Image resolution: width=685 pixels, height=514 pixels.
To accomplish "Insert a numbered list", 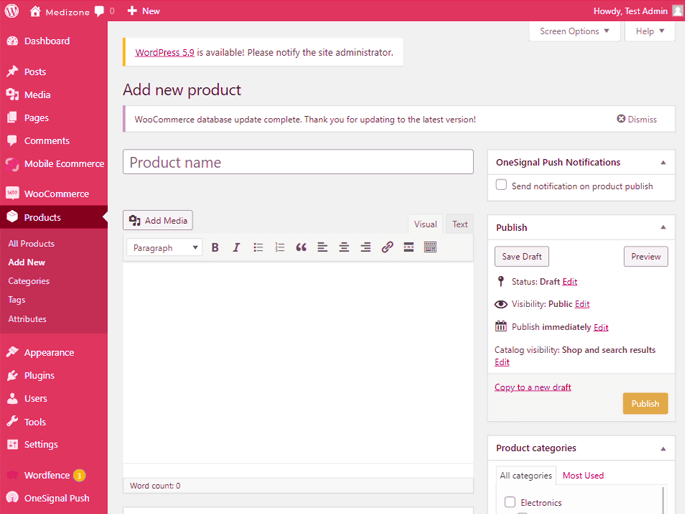I will (280, 247).
